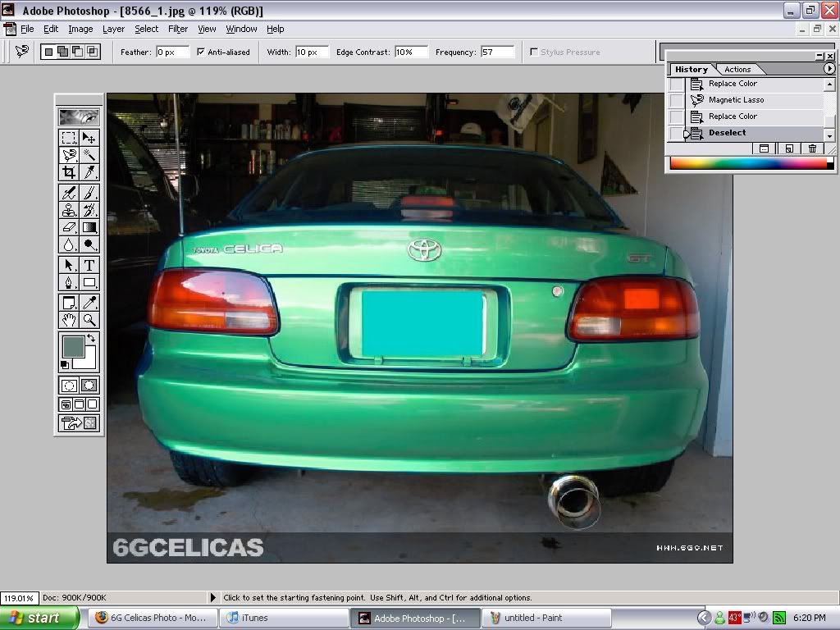Viewport: 840px width, 630px height.
Task: Pick the Eyedropper tool
Action: tap(89, 303)
